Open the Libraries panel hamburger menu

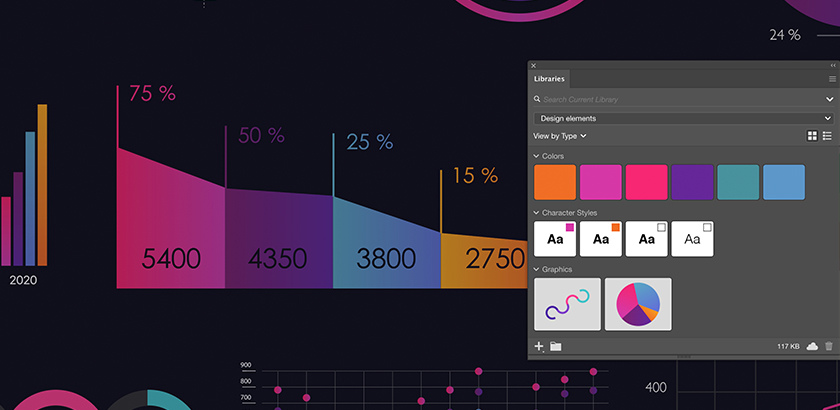[x=832, y=79]
